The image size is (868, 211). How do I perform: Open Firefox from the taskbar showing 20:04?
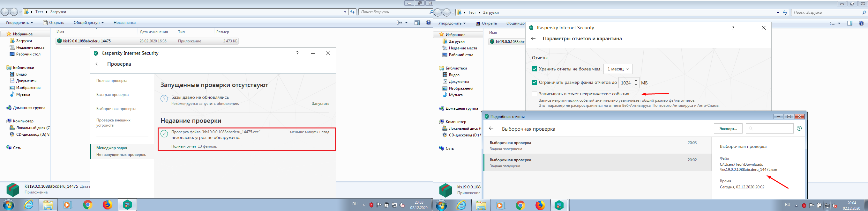coord(540,205)
